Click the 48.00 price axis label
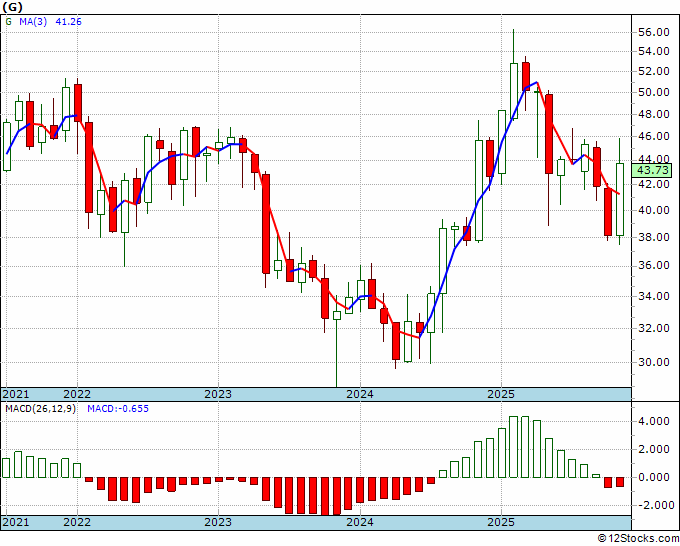This screenshot has height=546, width=680. click(654, 114)
